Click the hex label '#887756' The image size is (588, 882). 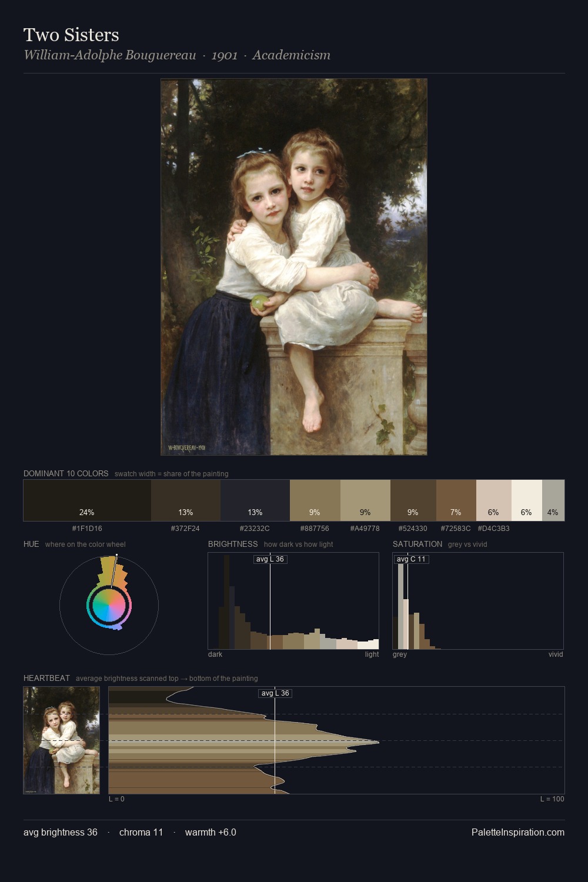(315, 528)
